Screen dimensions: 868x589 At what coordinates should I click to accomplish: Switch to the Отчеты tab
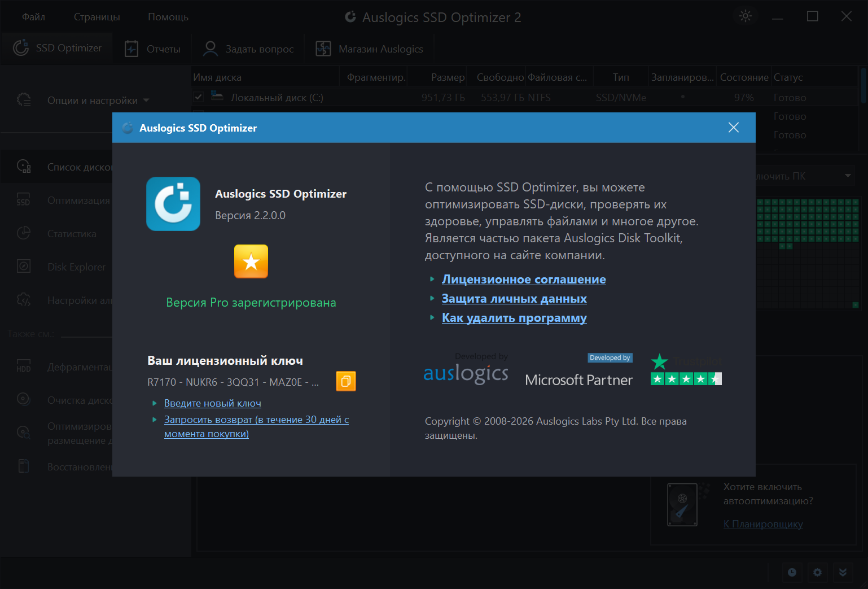pos(153,49)
